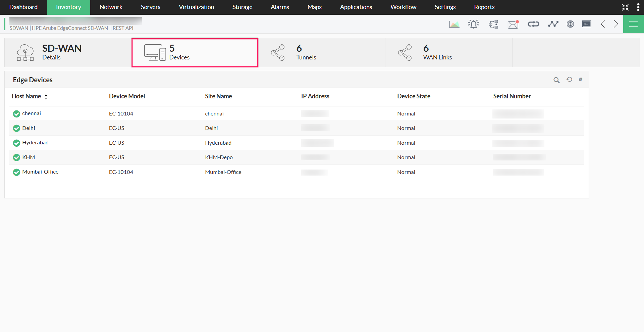Open the three-dot overflow menu
Screen dimensions: 644x332
click(639, 7)
